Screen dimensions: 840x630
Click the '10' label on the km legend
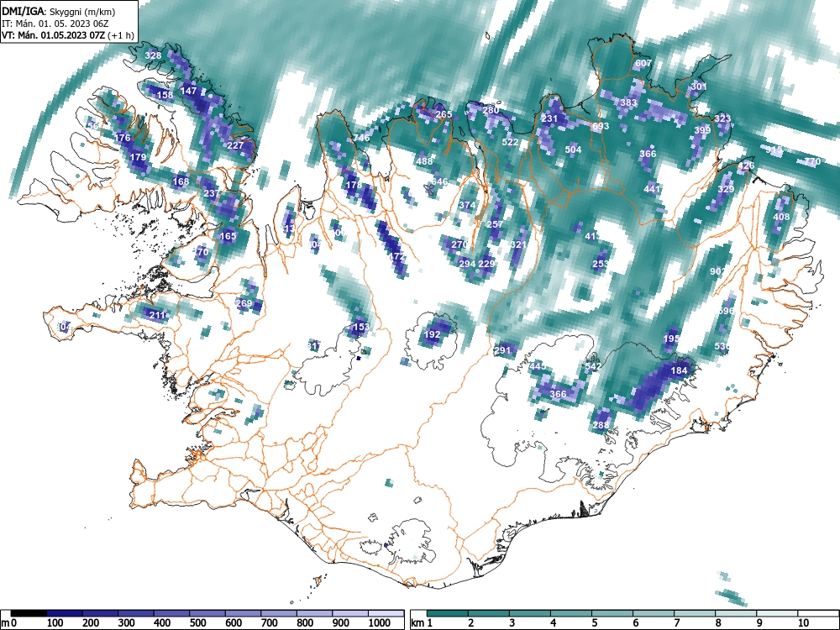click(x=802, y=623)
